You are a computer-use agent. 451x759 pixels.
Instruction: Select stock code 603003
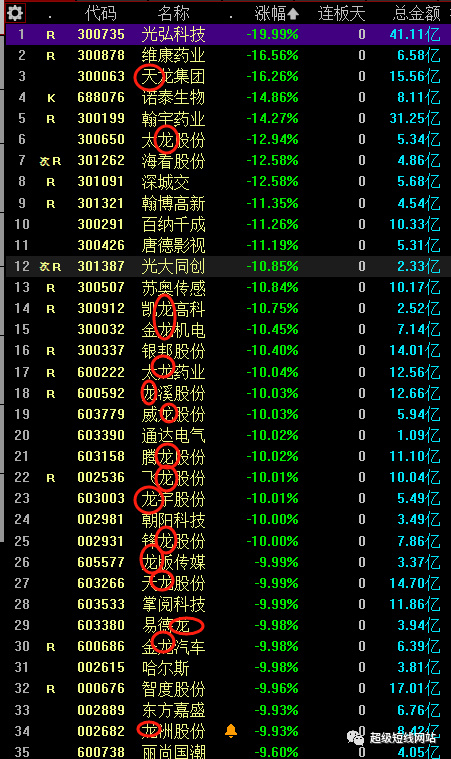pyautogui.click(x=101, y=498)
